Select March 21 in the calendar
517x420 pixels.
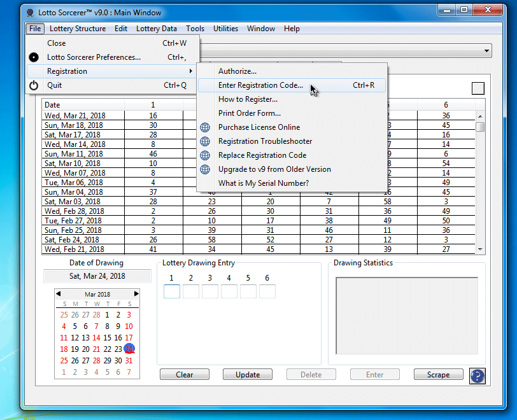pyautogui.click(x=96, y=349)
